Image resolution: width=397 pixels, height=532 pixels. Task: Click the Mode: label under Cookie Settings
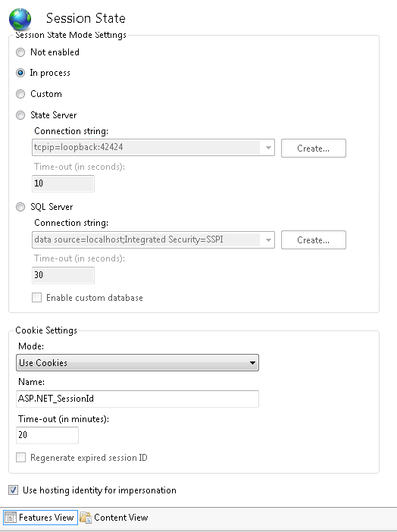pos(31,346)
